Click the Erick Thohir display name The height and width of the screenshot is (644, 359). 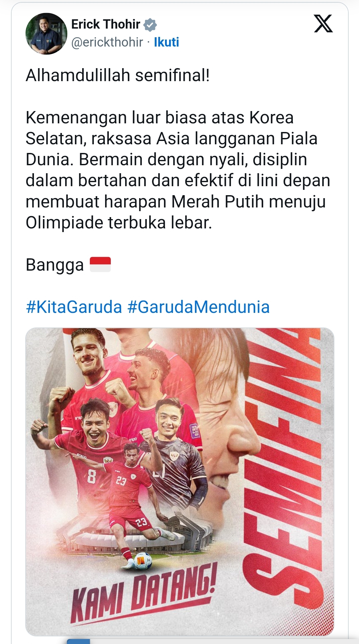click(x=106, y=24)
